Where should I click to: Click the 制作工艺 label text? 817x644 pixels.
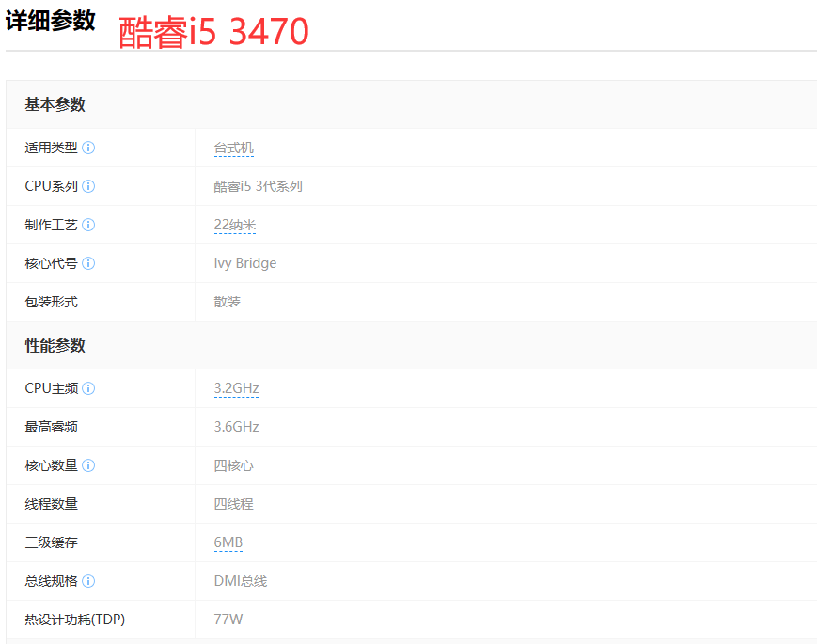click(52, 225)
